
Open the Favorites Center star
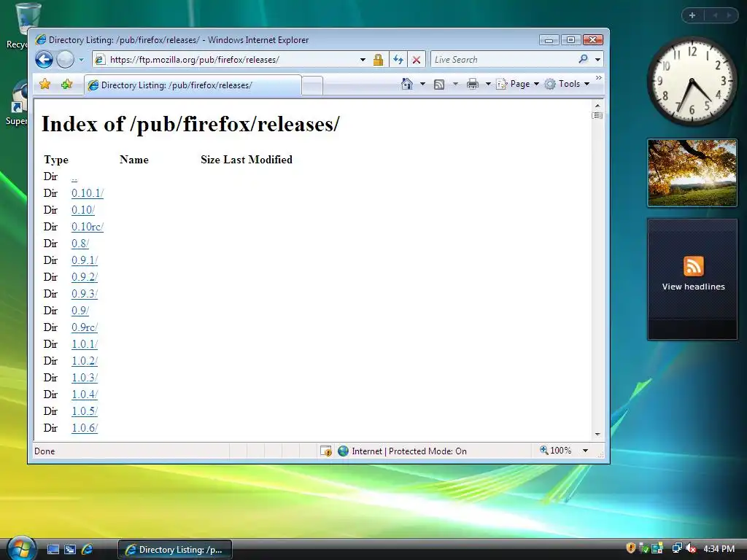click(44, 85)
